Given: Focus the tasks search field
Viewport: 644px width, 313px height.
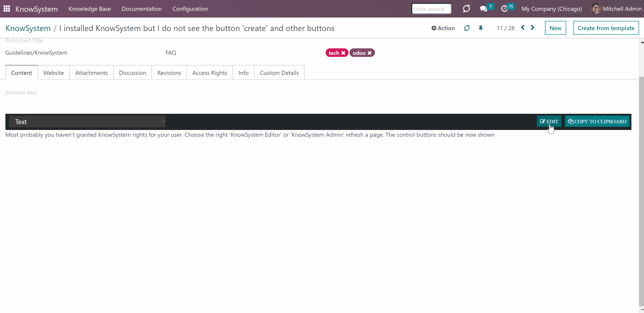Looking at the screenshot, I should pyautogui.click(x=431, y=9).
